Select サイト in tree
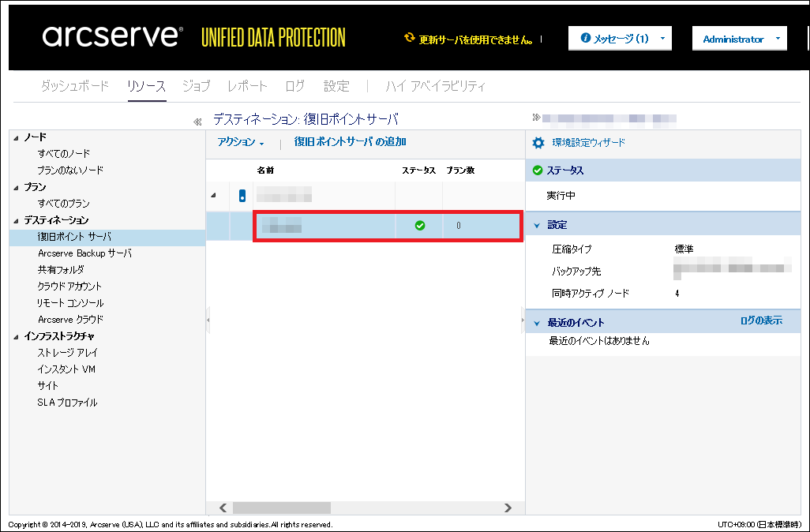 (47, 385)
